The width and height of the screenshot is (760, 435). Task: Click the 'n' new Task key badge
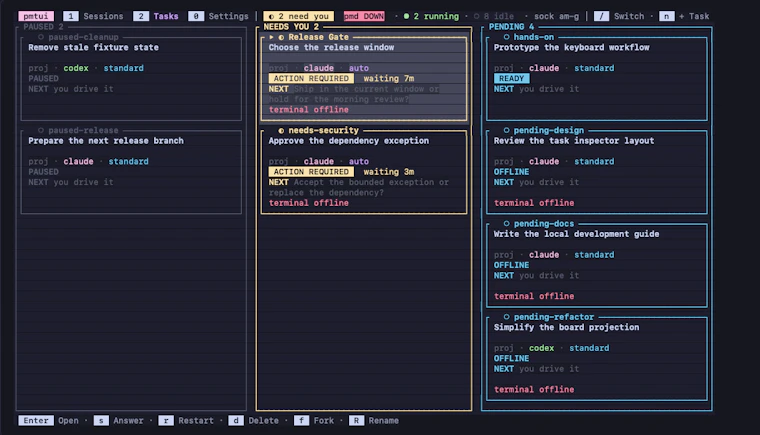666,16
